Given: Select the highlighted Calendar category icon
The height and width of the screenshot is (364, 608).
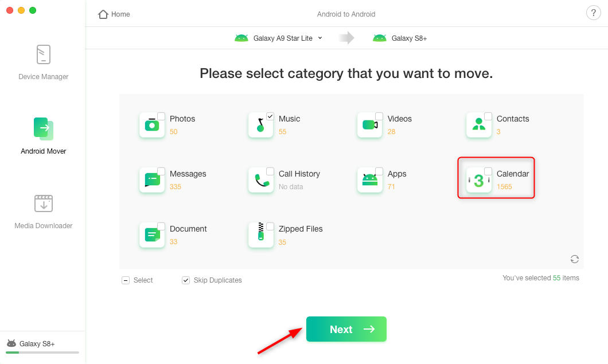Looking at the screenshot, I should [x=479, y=180].
